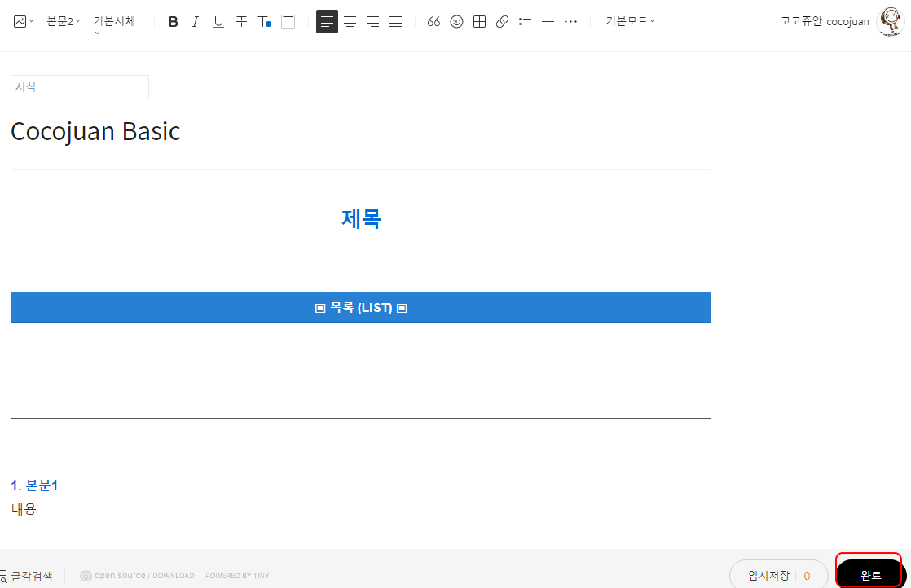Open the 기본서체 font dropdown
The image size is (911, 588).
coord(114,24)
